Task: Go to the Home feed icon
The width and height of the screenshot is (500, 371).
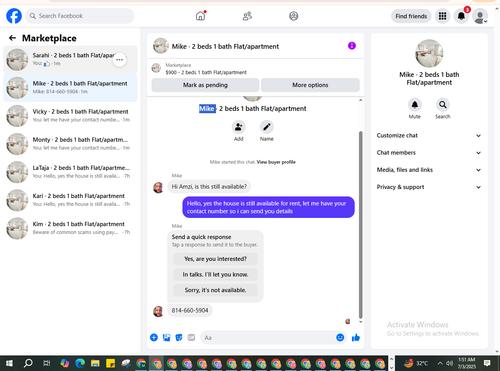Action: pyautogui.click(x=200, y=16)
